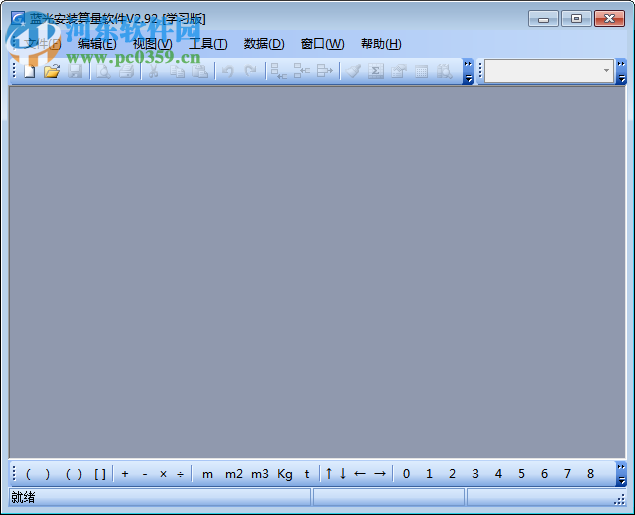This screenshot has height=515, width=635.
Task: Click the Sigma sum icon
Action: [376, 71]
